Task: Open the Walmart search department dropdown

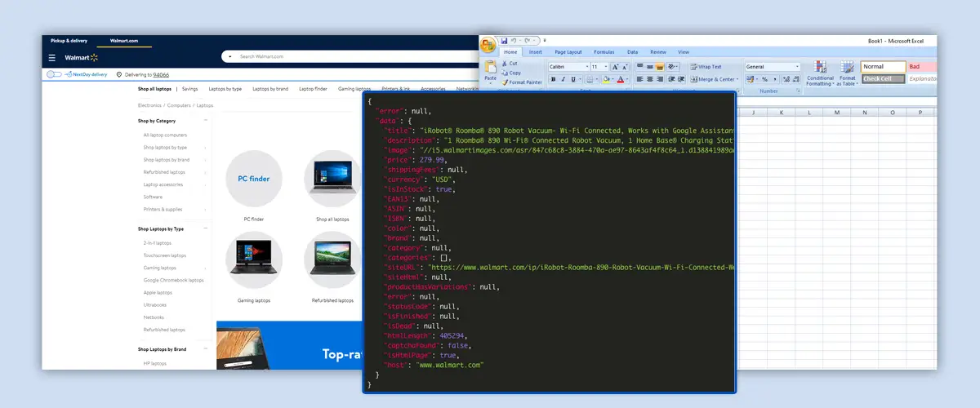Action: coord(230,57)
